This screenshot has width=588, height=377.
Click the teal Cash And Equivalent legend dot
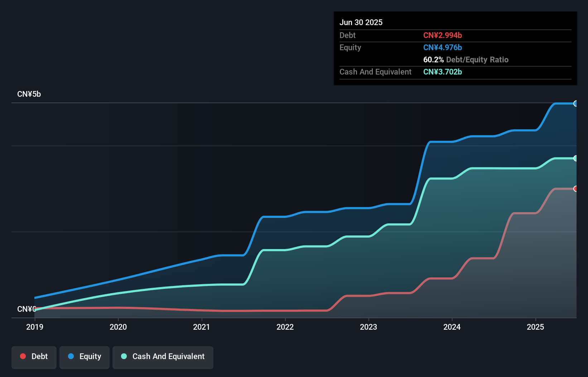coord(124,356)
